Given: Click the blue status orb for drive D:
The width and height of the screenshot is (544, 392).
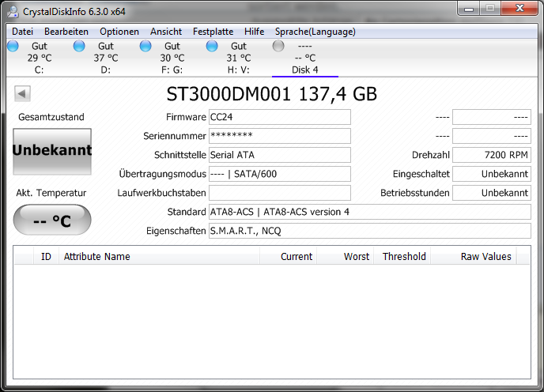Looking at the screenshot, I should [79, 46].
